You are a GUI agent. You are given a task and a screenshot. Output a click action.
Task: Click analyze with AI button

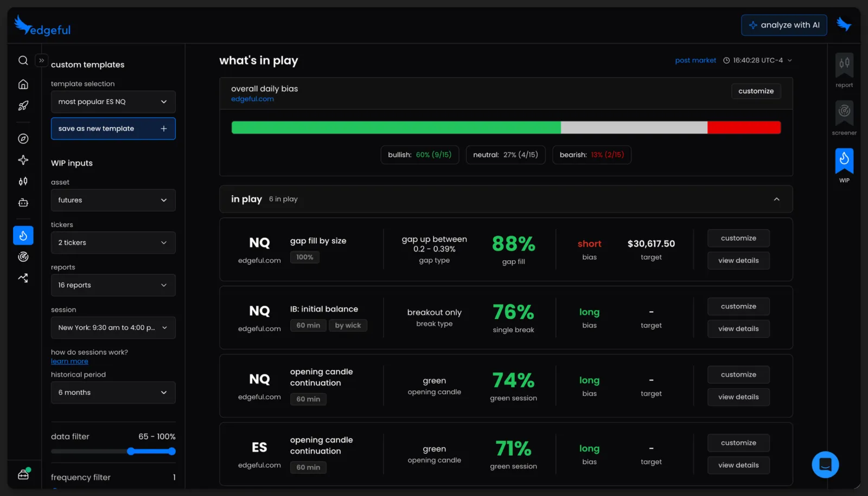coord(784,25)
